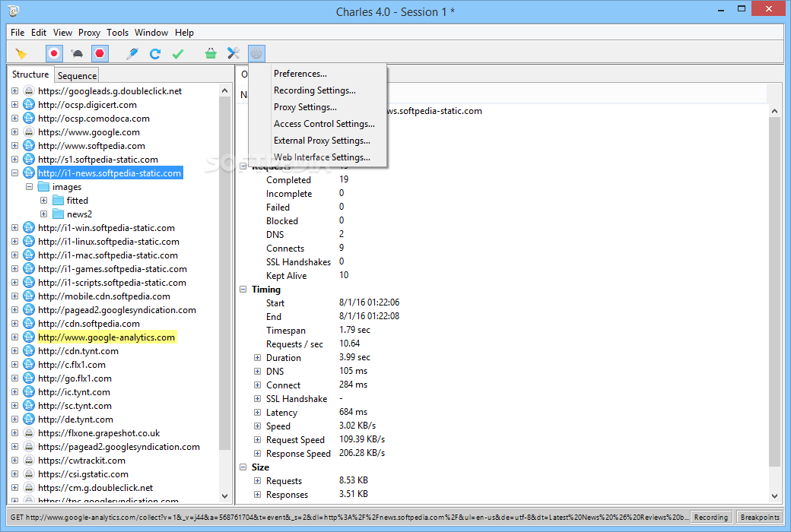Click the pen Compose icon
Image resolution: width=791 pixels, height=532 pixels.
pos(132,53)
